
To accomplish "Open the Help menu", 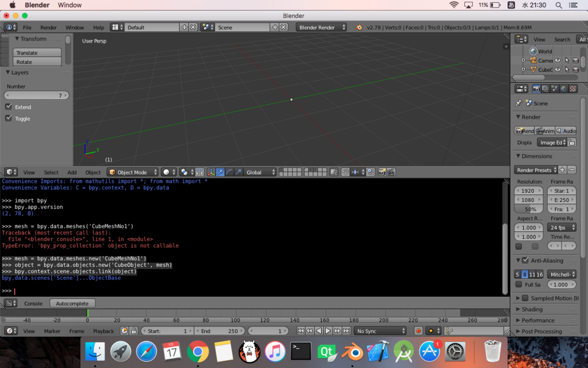I will pyautogui.click(x=99, y=27).
